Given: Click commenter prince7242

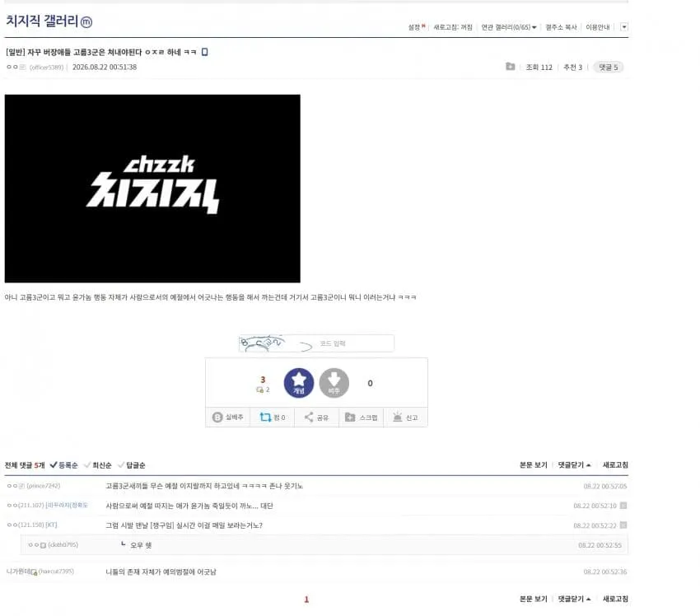Looking at the screenshot, I should click(x=34, y=486).
